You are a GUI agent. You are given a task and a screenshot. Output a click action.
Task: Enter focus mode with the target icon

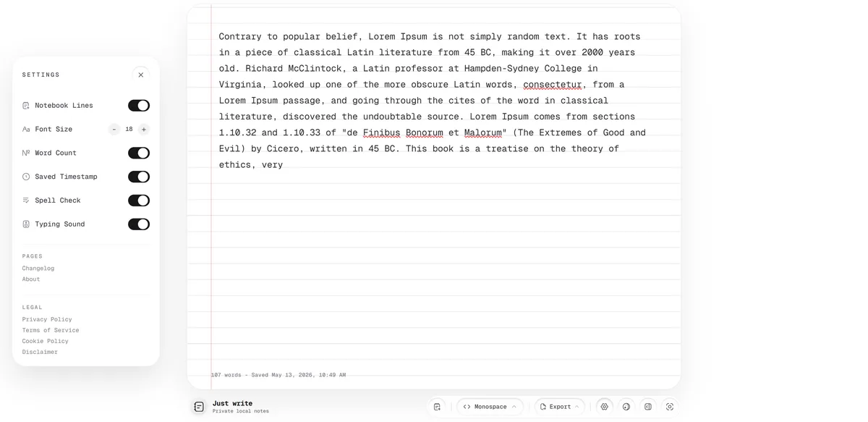coord(670,407)
